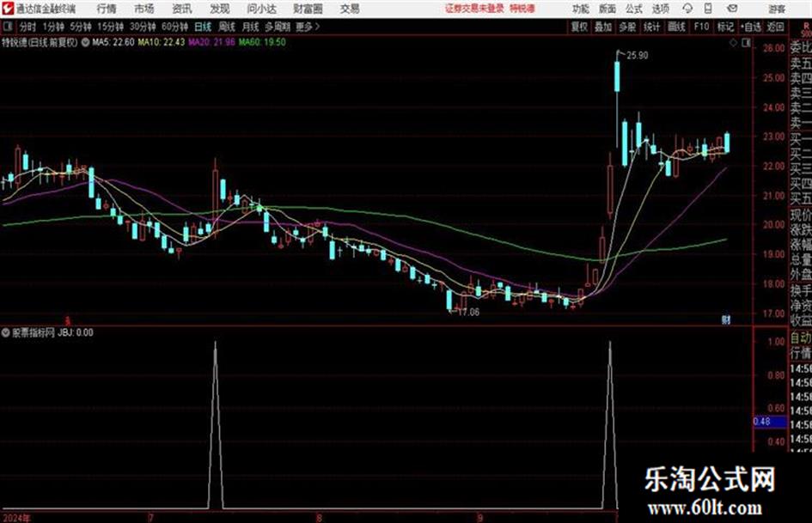Viewport: 812px width, 523px height.
Task: Click the 25.90 high price label
Action: (637, 56)
